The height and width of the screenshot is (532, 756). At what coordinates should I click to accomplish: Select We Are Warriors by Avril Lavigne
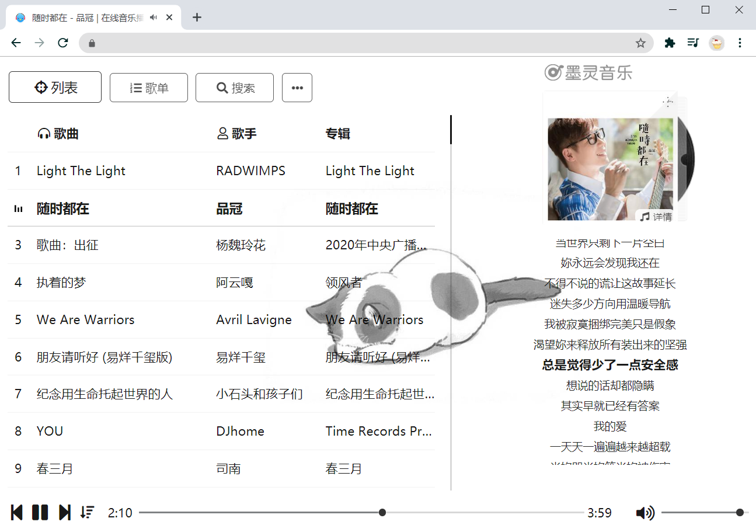pos(86,320)
